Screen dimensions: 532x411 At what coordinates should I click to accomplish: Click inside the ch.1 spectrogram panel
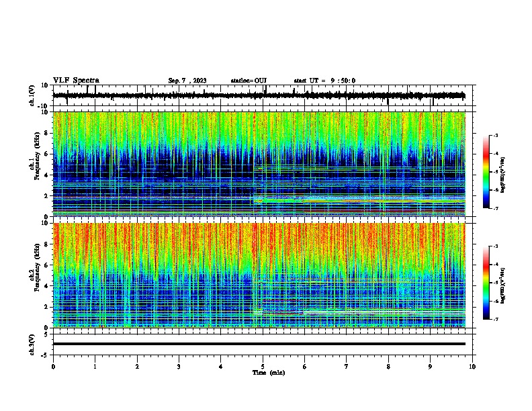click(259, 164)
